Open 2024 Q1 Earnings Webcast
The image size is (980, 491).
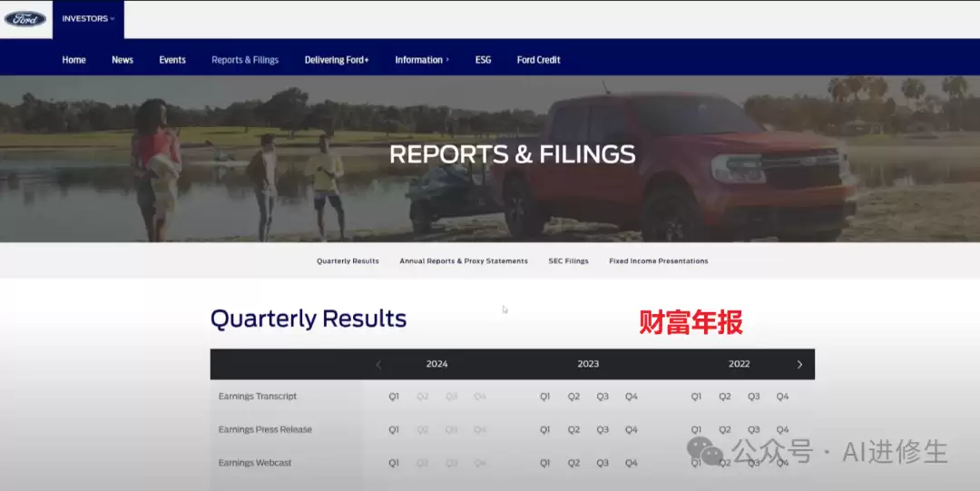coord(394,463)
